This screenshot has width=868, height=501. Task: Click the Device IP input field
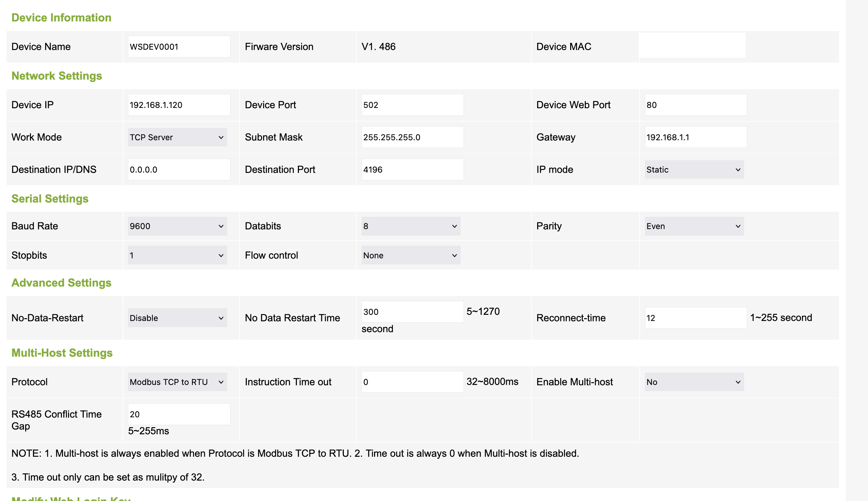[x=179, y=105]
